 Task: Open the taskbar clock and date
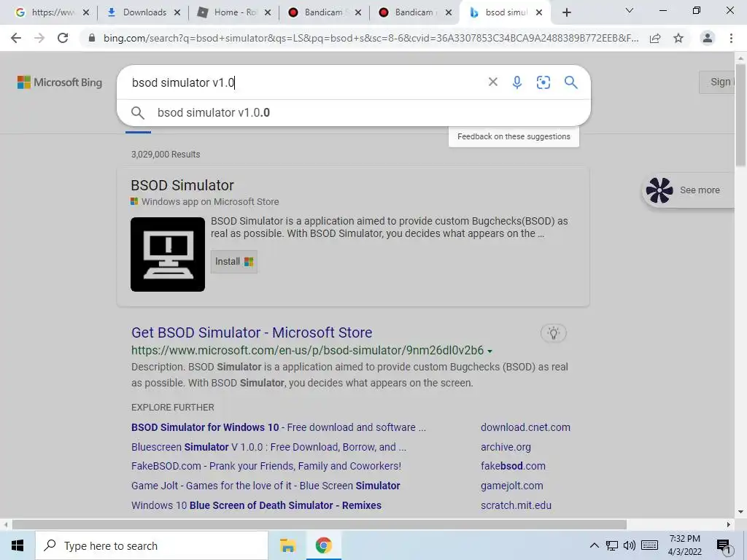[684, 545]
